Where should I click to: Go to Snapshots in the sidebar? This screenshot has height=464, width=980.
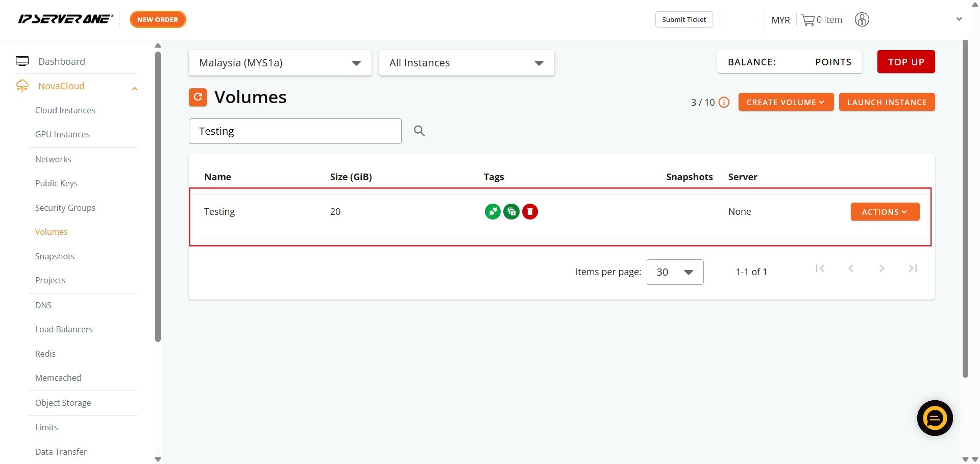pos(55,256)
